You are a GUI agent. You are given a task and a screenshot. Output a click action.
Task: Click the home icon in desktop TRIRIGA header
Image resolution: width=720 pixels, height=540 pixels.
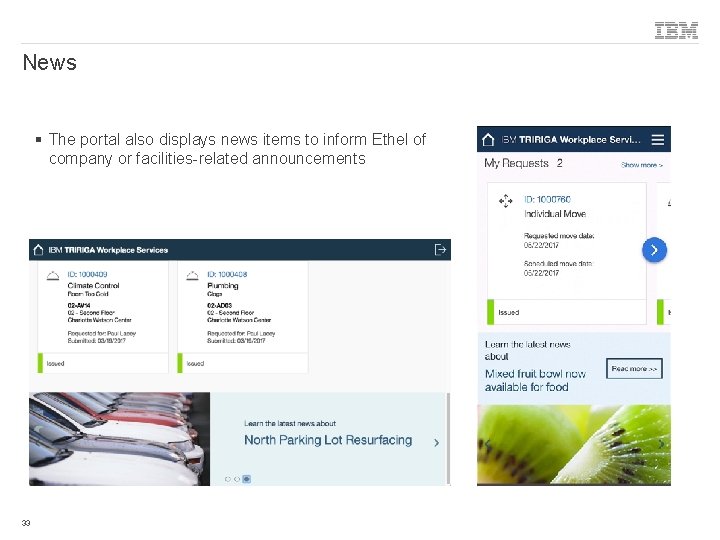(x=39, y=250)
